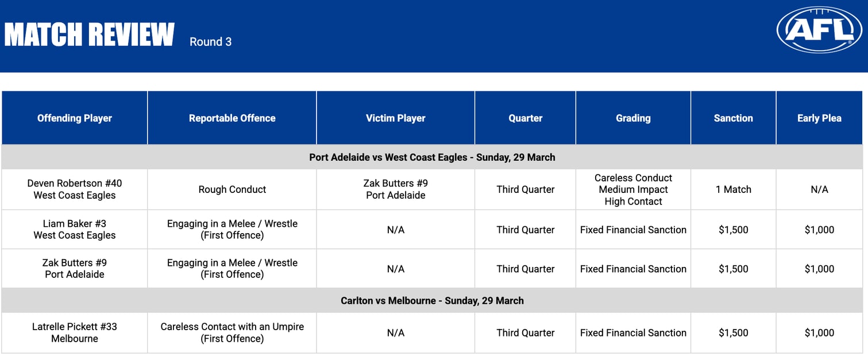
Task: Click Deven Robertson #40 player cell
Action: 75,189
